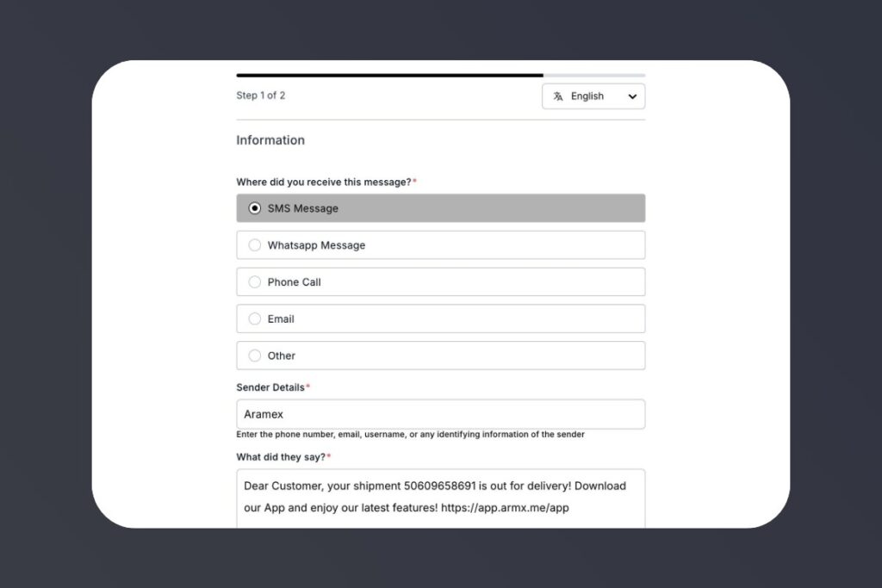Viewport: 882px width, 588px height.
Task: Click the Sender Details field containing Aramex
Action: coord(440,414)
